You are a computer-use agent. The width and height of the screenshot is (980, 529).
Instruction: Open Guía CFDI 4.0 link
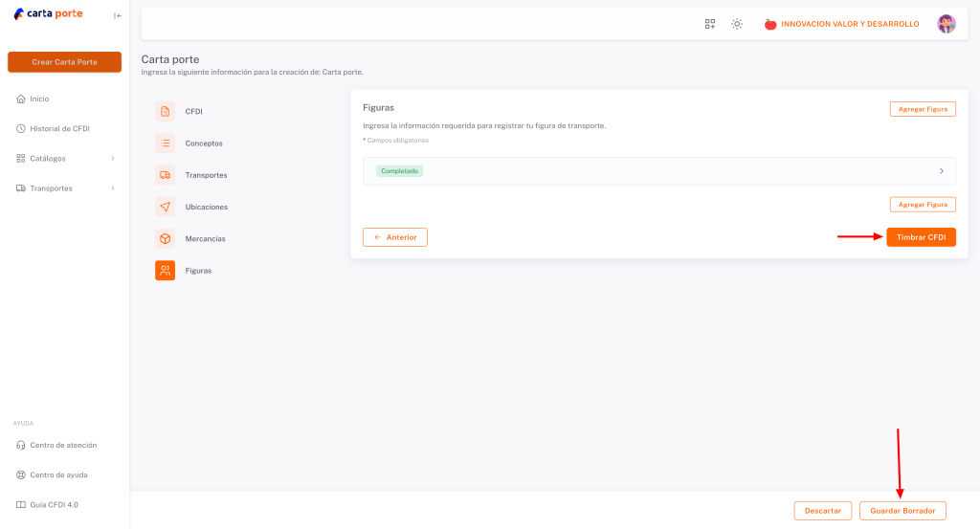coord(54,505)
